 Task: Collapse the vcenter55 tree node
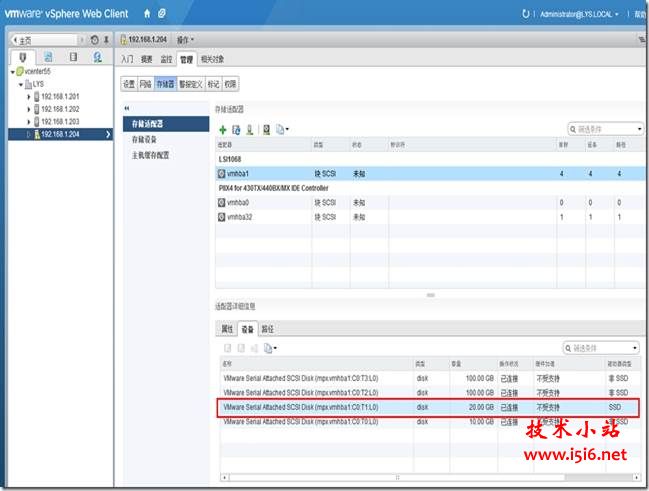click(13, 72)
